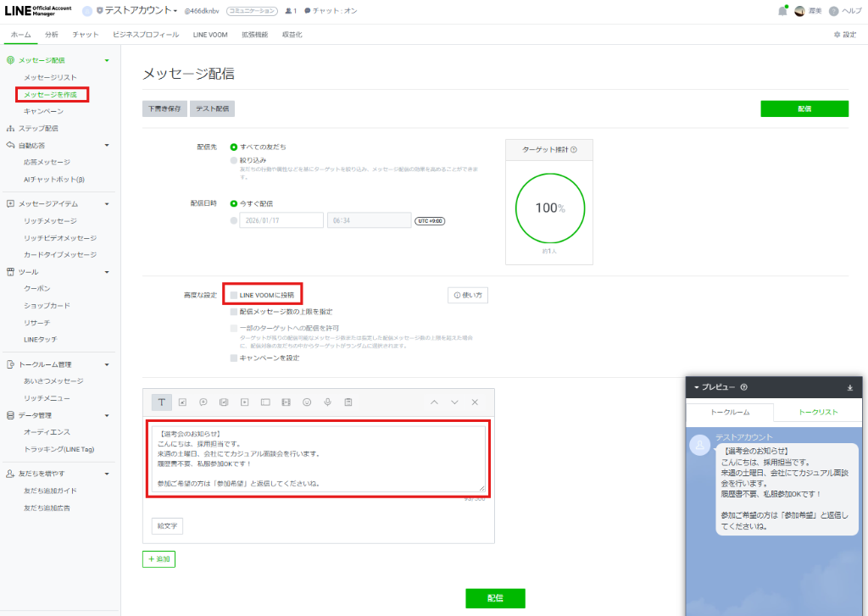Remove the message block with X icon
868x616 pixels.
(x=475, y=402)
